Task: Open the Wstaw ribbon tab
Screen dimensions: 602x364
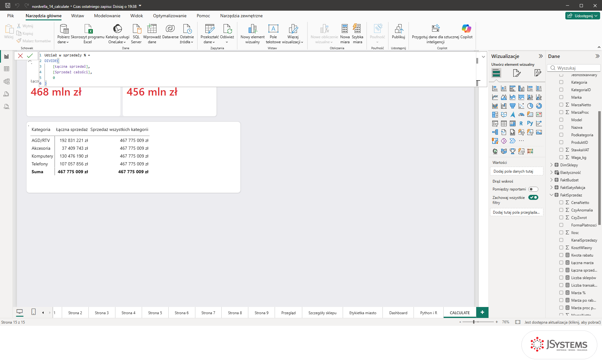Action: (x=77, y=16)
